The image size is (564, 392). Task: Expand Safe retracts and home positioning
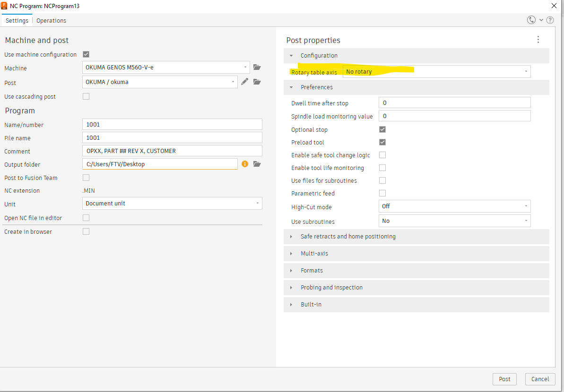click(x=416, y=237)
